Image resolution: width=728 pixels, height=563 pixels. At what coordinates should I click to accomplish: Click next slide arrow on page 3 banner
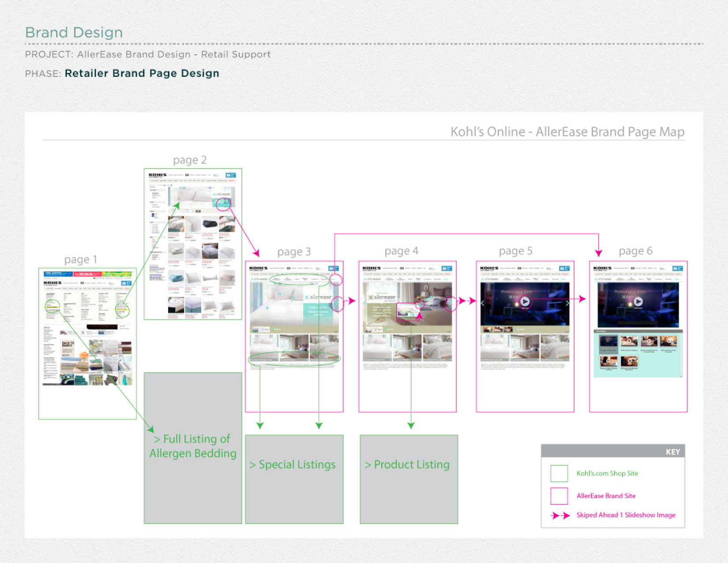point(338,303)
